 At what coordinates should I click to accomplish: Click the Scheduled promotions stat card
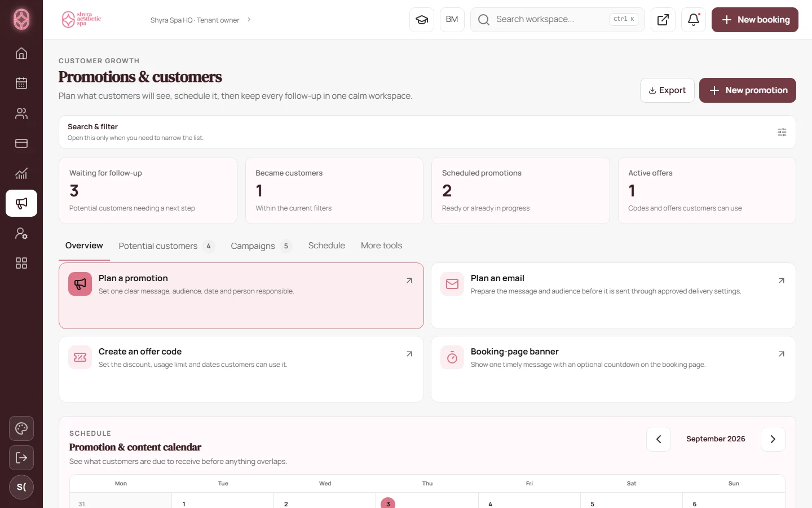coord(520,190)
